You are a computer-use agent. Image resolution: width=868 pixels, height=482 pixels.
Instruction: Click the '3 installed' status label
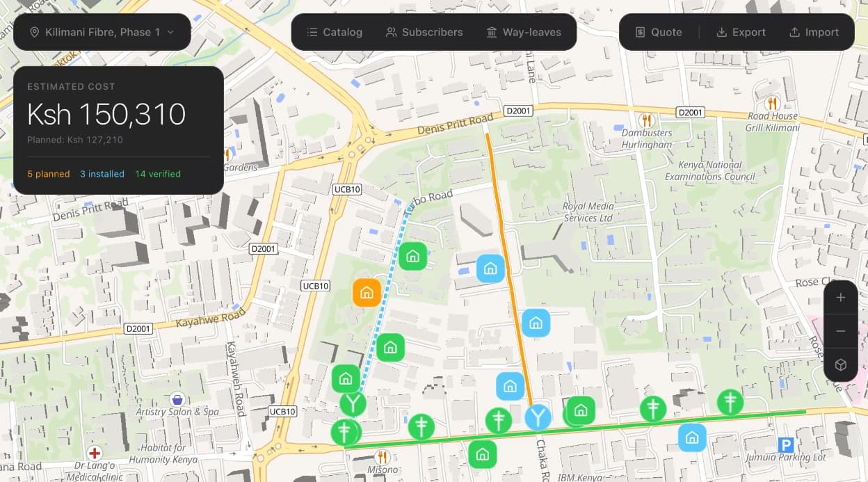point(102,174)
